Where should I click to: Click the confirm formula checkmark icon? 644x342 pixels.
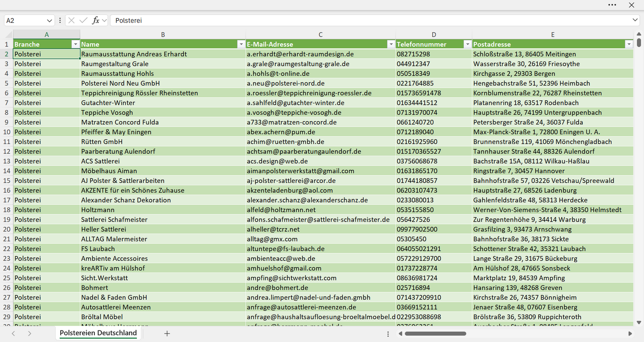click(x=83, y=21)
